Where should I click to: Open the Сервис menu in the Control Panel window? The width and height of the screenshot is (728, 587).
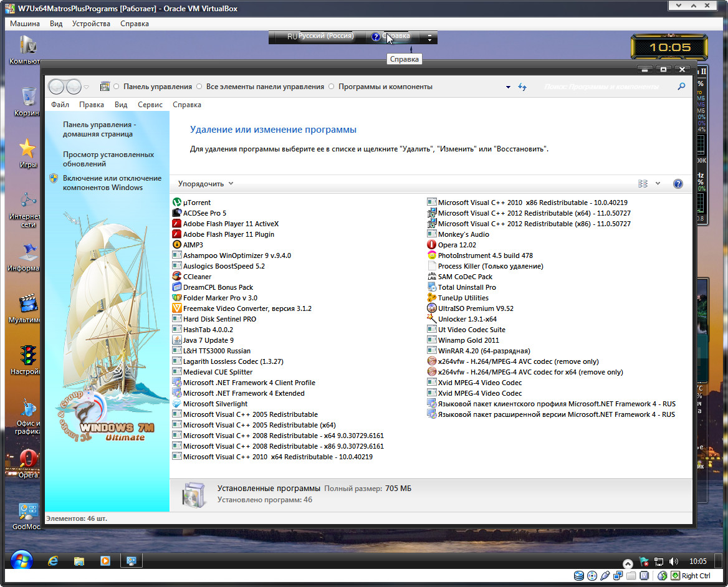150,105
